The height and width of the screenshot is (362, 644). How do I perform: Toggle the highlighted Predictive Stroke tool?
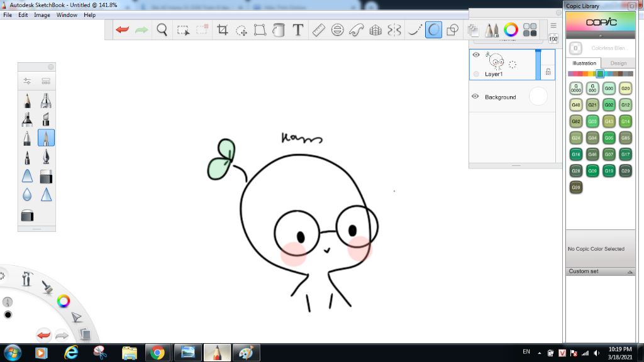(x=433, y=30)
